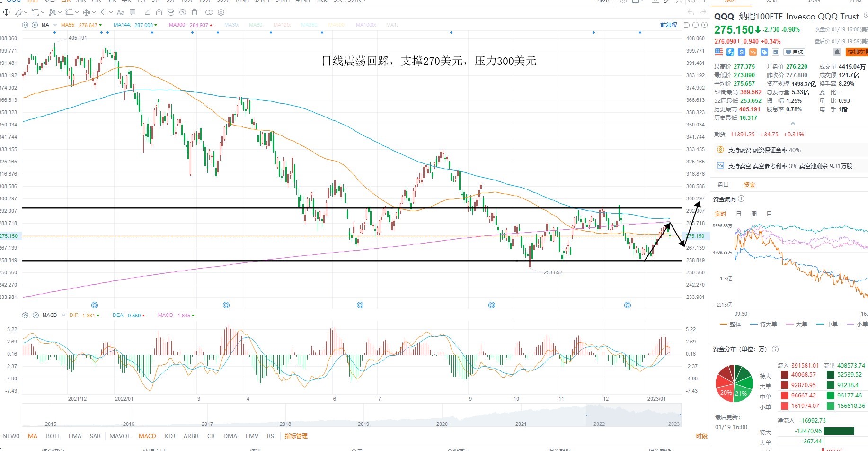Click the US flag market icon
This screenshot has width=868, height=451.
click(719, 52)
